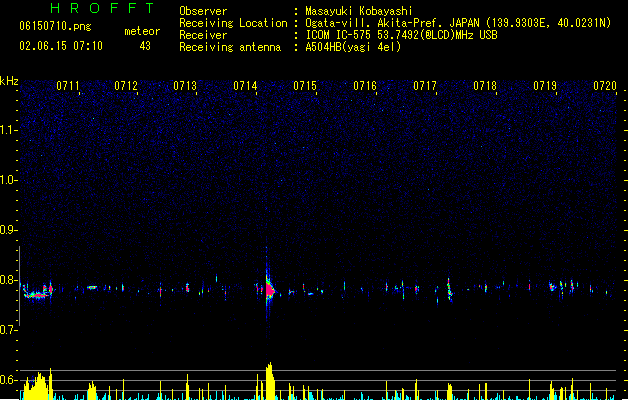This screenshot has width=629, height=400.
Task: Select the file name 06150710.png
Action: pos(55,26)
